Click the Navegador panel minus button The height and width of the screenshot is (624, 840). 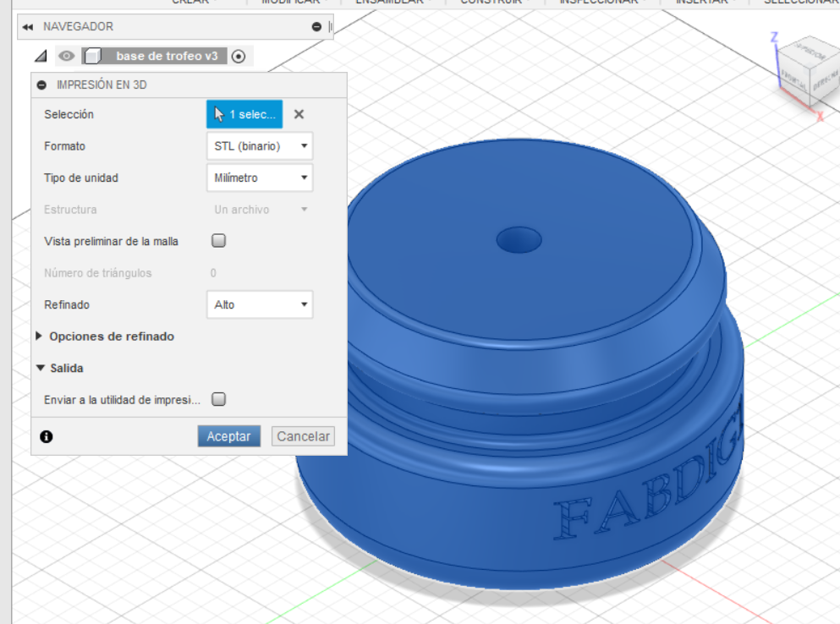(316, 27)
